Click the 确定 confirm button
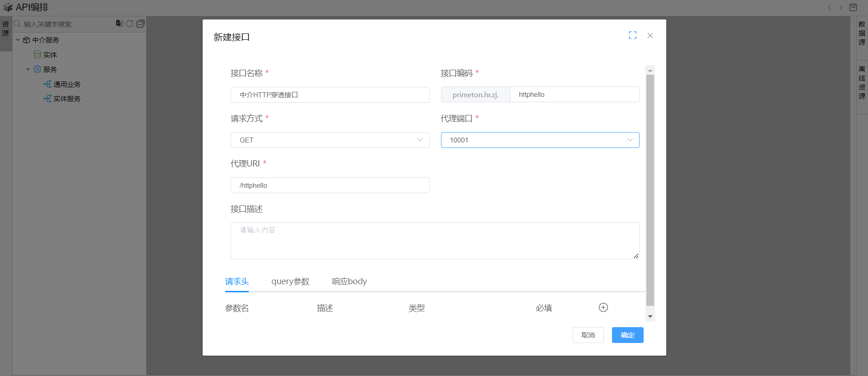868x376 pixels. 627,335
